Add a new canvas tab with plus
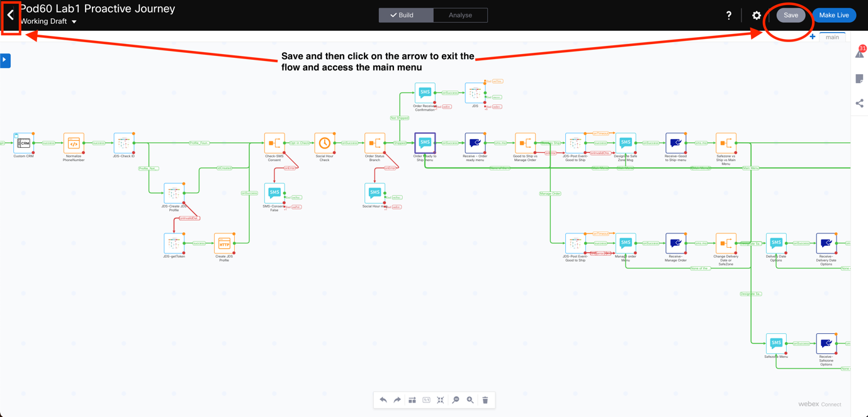The image size is (868, 417). click(813, 37)
